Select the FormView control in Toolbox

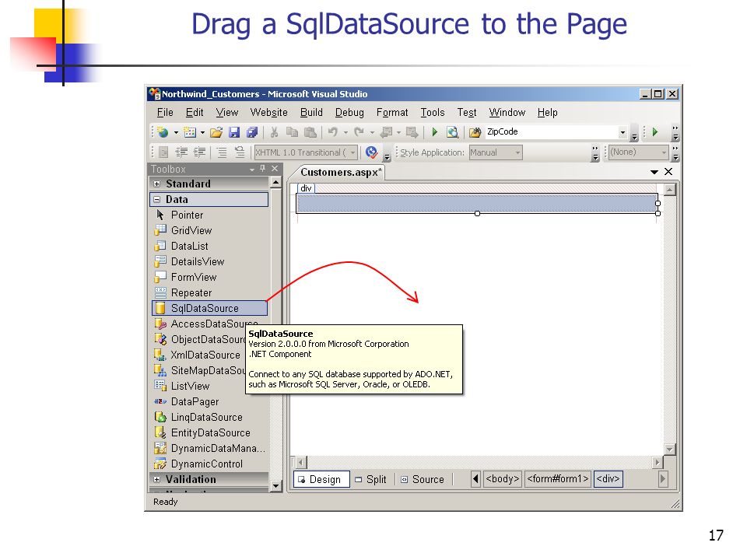[209, 277]
